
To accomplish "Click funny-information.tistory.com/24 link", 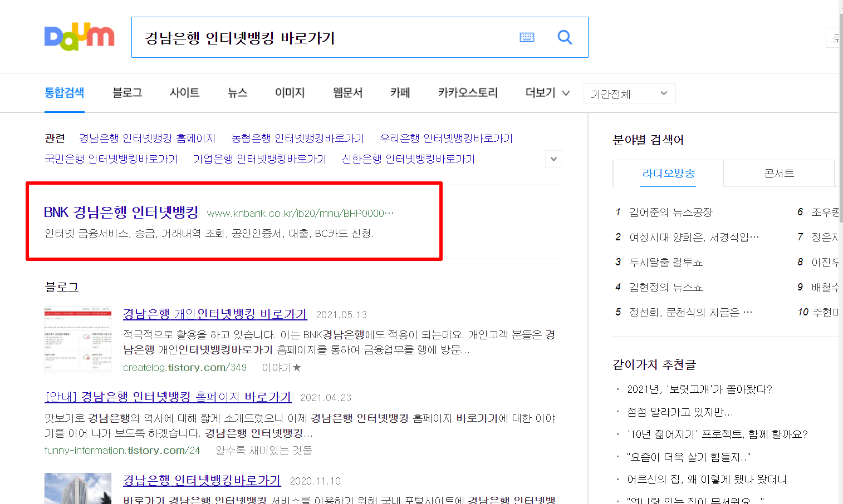I will [122, 451].
